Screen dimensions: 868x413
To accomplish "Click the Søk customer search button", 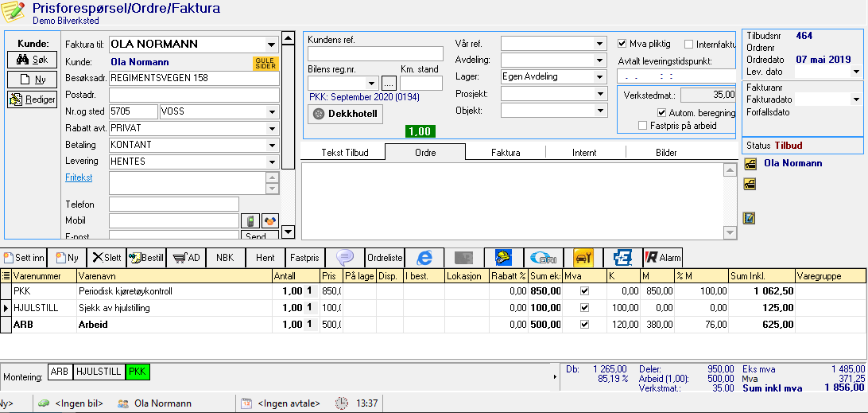I will [x=31, y=60].
